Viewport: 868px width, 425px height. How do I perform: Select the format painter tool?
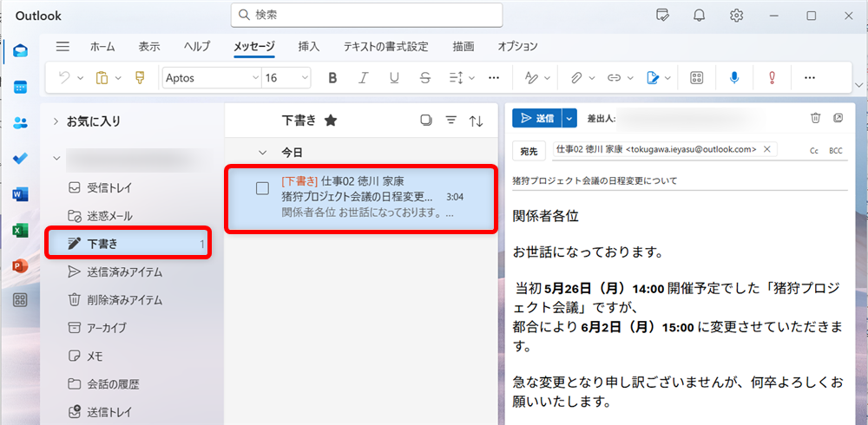tap(140, 78)
